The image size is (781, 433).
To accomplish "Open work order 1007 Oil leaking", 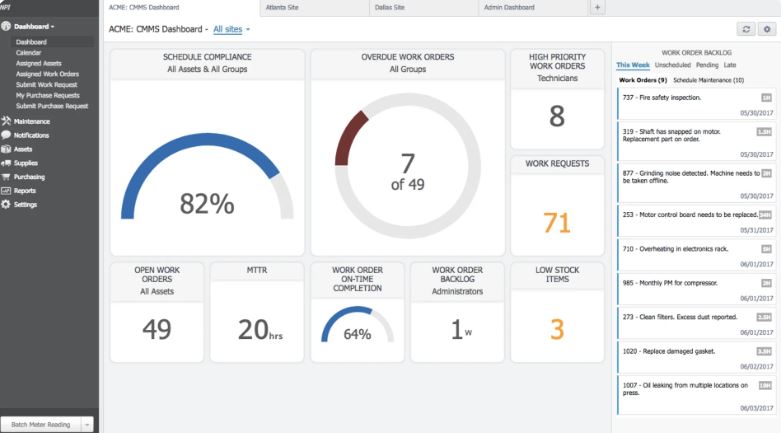I will 696,395.
